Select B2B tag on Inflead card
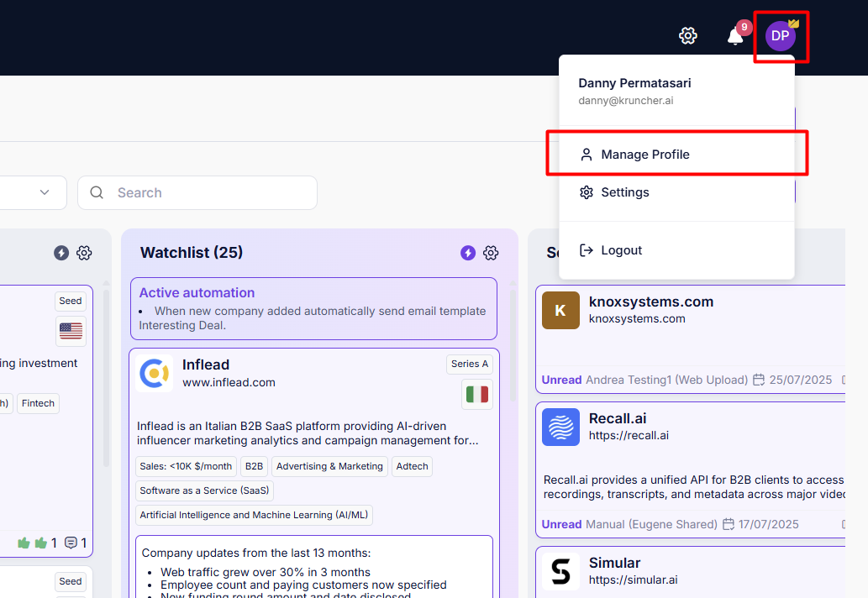 pyautogui.click(x=254, y=466)
